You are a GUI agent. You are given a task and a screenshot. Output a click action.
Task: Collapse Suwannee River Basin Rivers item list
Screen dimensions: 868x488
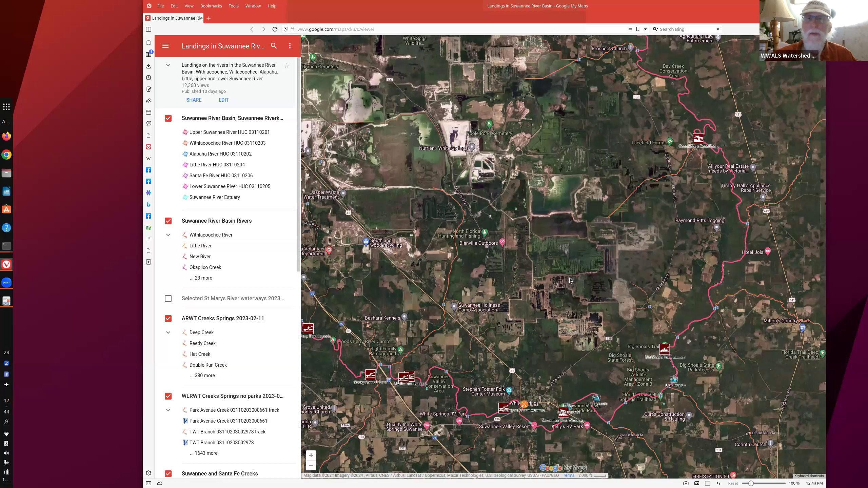(168, 235)
